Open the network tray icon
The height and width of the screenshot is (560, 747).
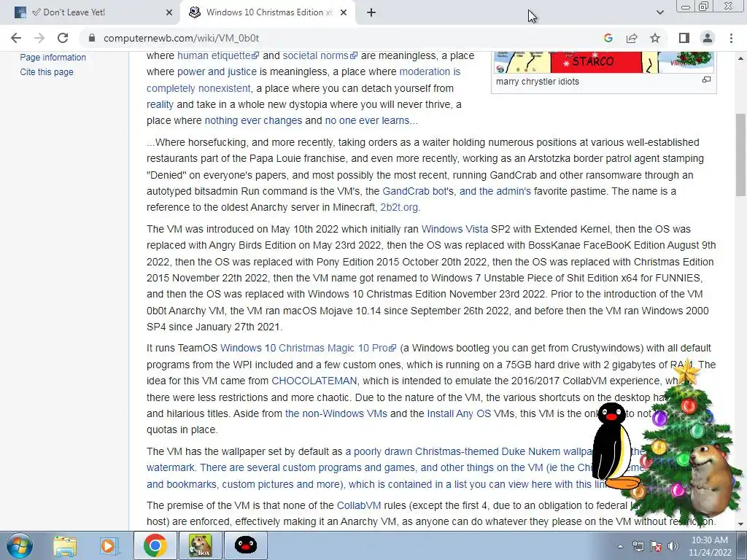tap(638, 546)
